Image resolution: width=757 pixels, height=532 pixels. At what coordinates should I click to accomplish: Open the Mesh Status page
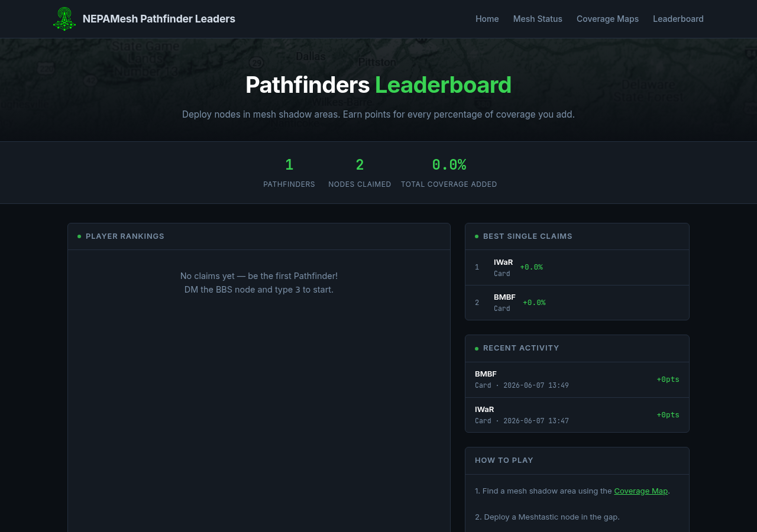point(538,19)
